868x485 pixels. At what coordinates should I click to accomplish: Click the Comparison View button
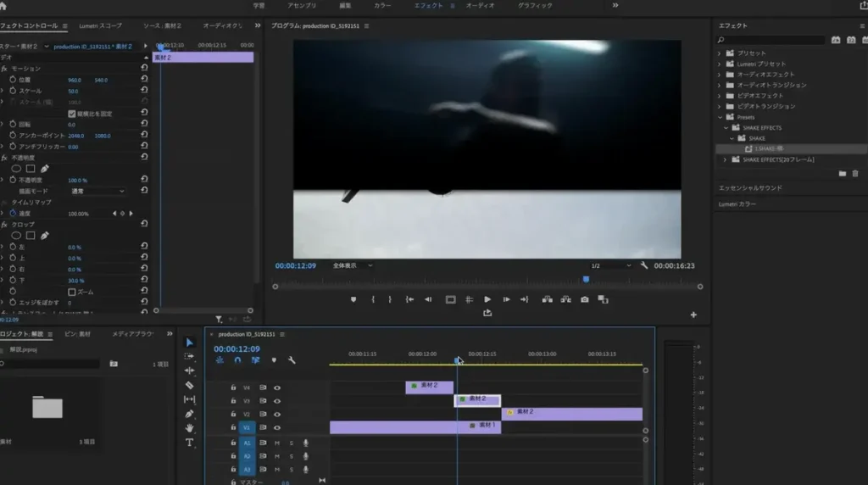[604, 299]
